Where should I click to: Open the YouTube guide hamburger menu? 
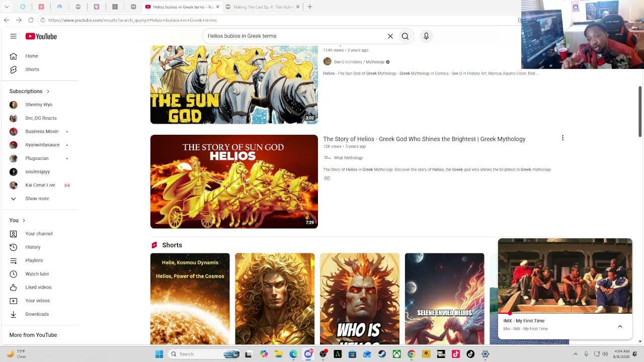pos(14,36)
